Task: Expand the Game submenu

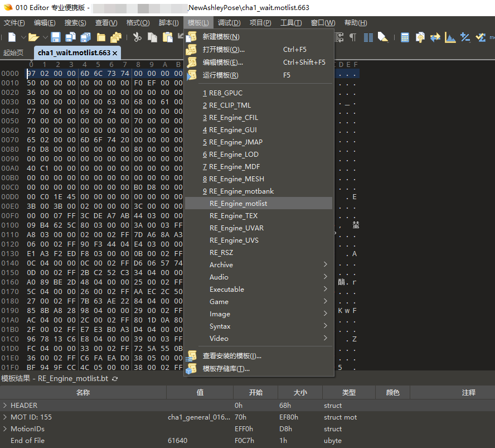Action: coord(258,302)
